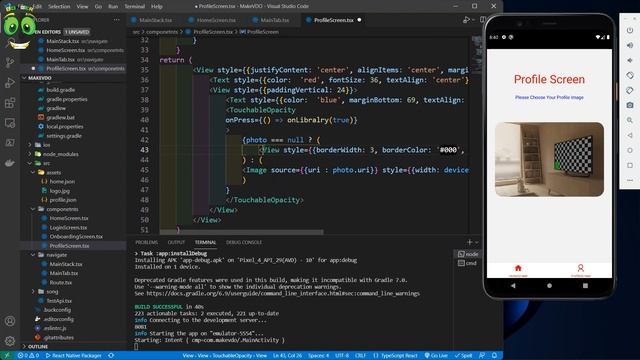Open emulator extended controls ellipsis

630,180
